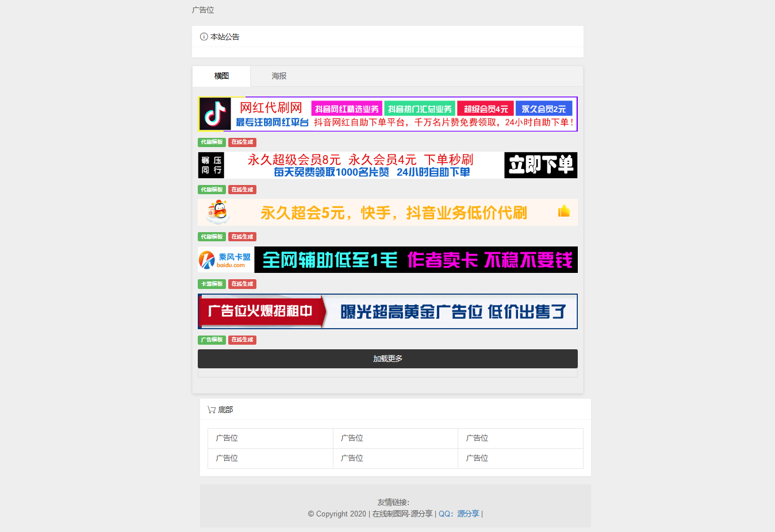Image resolution: width=775 pixels, height=532 pixels.
Task: Click 在线生成 below the 立即下单 banner
Action: (242, 190)
